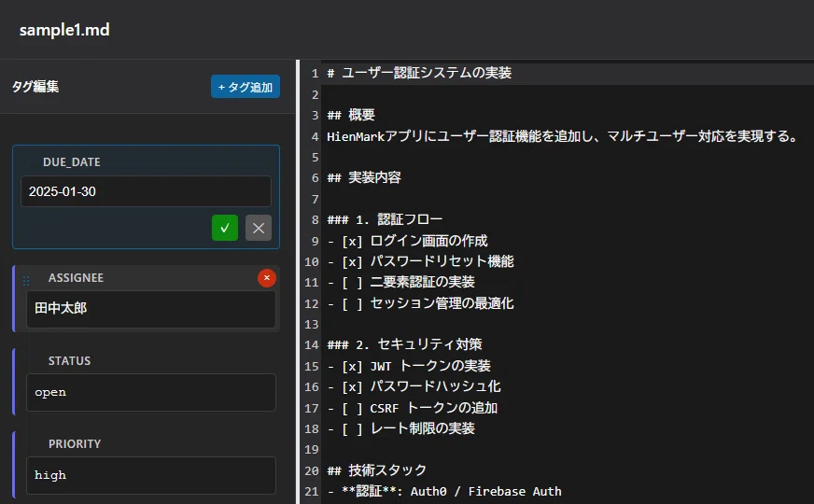Toggle checkbox for ログイン画面の作成
The width and height of the screenshot is (814, 504).
352,242
